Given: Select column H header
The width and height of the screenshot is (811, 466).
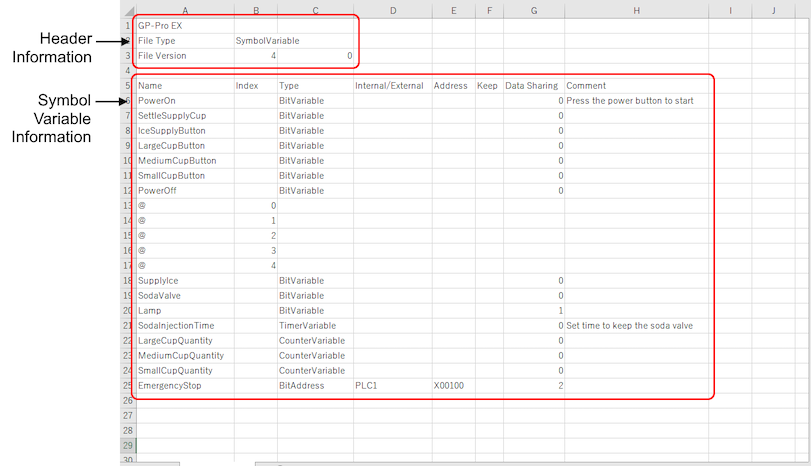Looking at the screenshot, I should tap(636, 10).
